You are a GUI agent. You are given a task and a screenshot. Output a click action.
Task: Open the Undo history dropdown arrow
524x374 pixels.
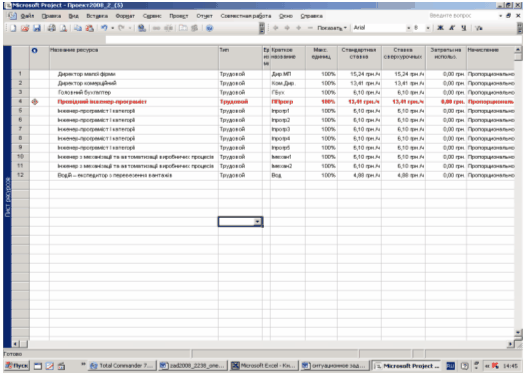click(x=113, y=28)
